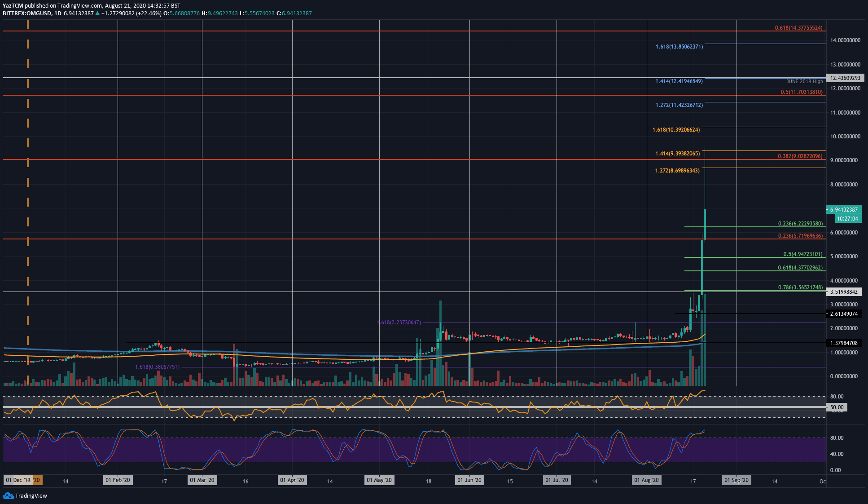This screenshot has width=868, height=504.
Task: Select the 1.414(12.41946549) extension label
Action: 679,81
